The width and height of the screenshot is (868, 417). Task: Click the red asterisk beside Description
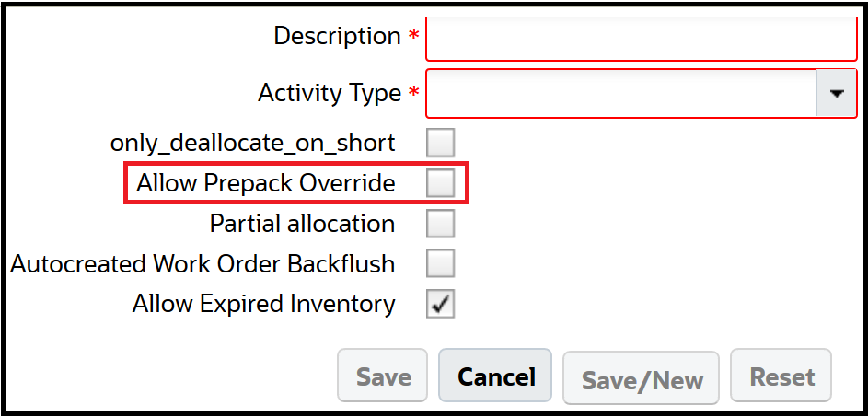point(413,37)
